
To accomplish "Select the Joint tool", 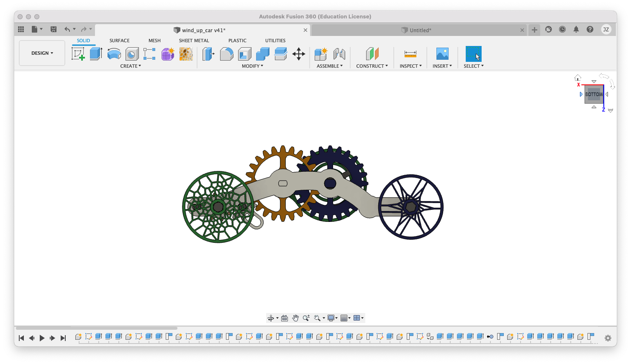I will click(x=339, y=54).
